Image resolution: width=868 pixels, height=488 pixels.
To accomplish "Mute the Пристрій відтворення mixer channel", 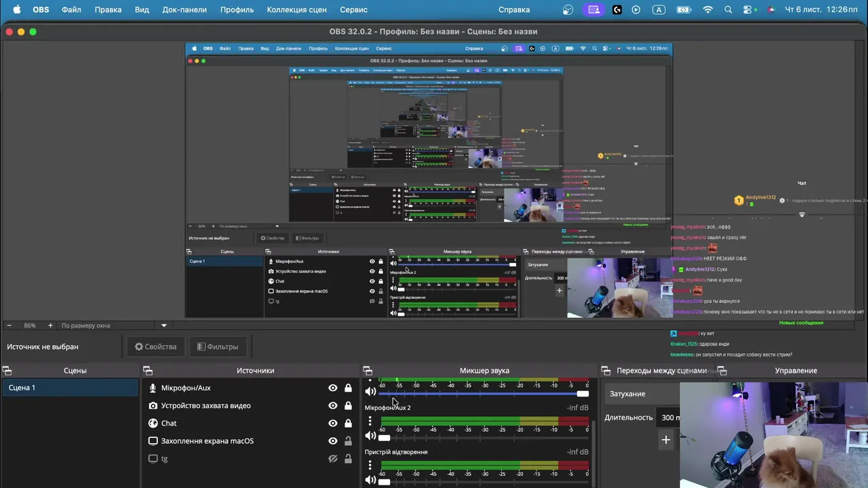I will coord(370,480).
